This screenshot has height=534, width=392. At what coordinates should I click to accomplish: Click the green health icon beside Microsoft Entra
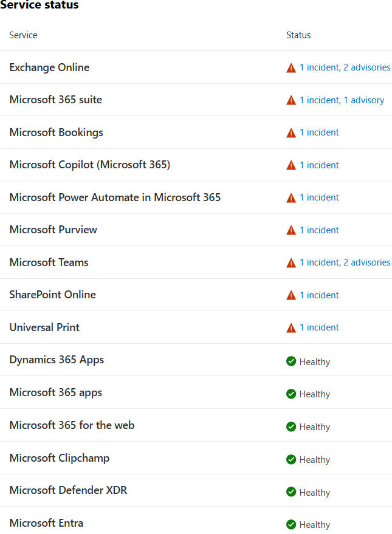click(291, 524)
